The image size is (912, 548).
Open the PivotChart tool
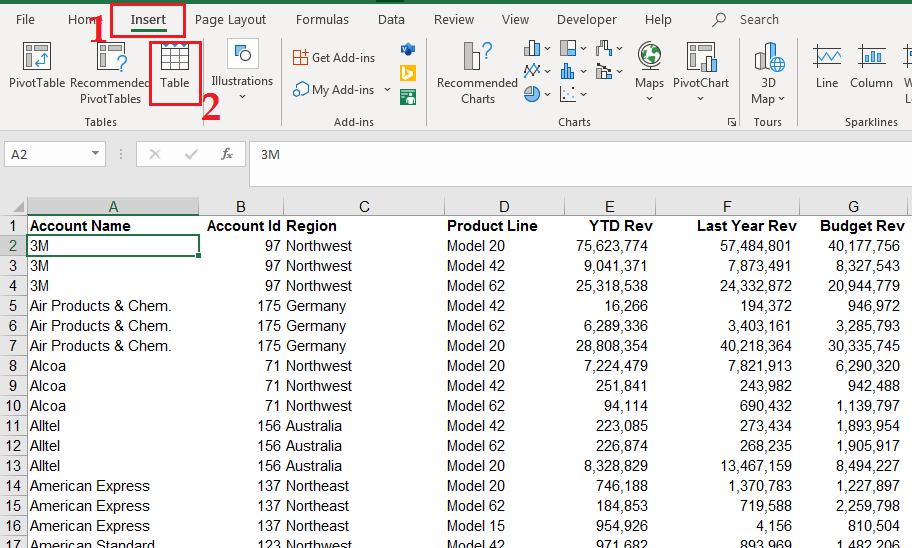pyautogui.click(x=701, y=71)
